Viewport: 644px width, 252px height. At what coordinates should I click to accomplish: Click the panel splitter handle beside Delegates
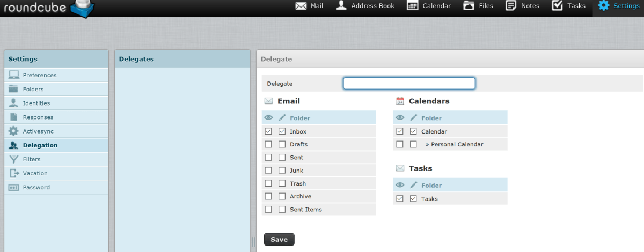point(253,241)
